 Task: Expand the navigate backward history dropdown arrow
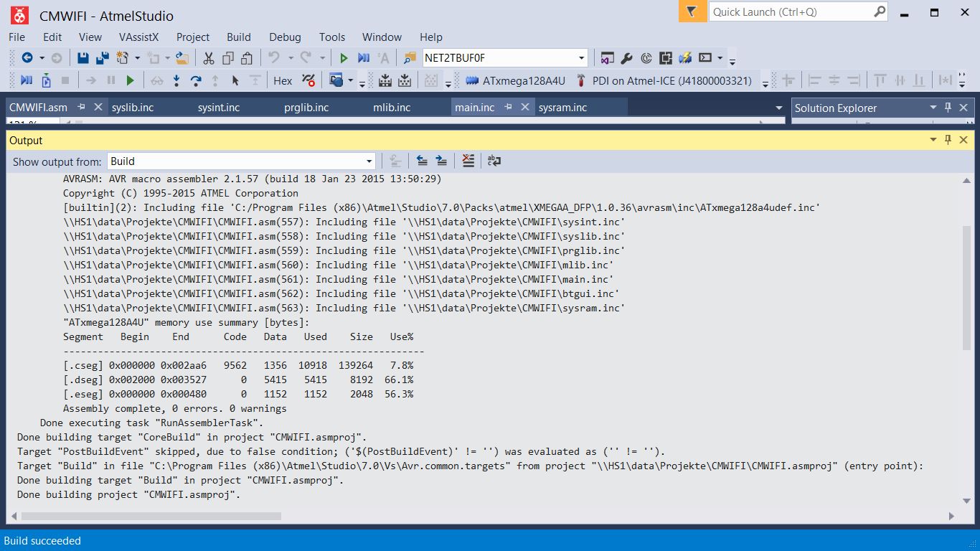pyautogui.click(x=42, y=58)
